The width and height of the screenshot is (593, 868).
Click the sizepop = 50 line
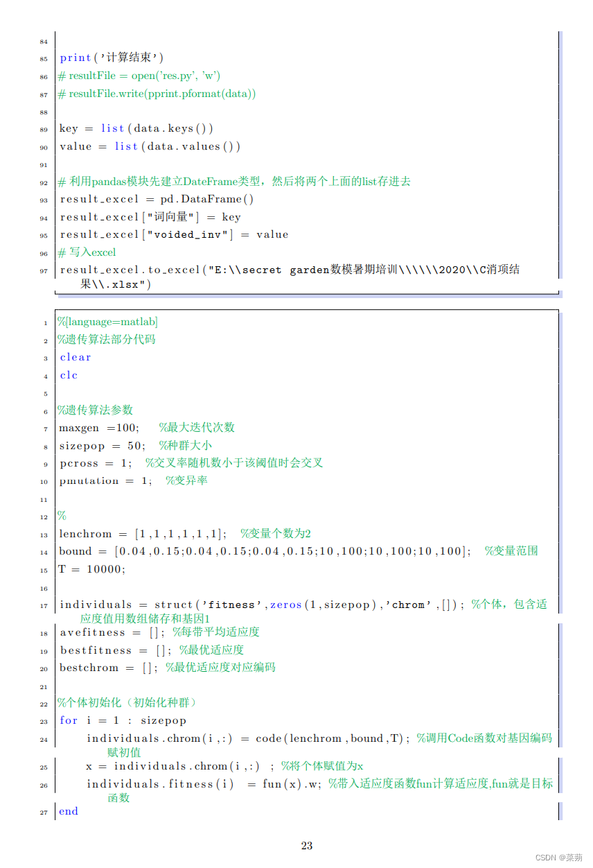point(136,446)
